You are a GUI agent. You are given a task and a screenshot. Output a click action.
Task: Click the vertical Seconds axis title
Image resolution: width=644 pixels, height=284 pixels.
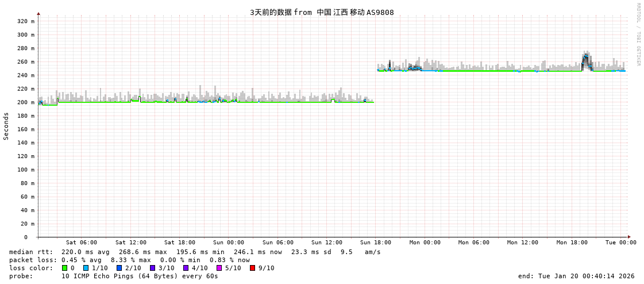coord(6,126)
